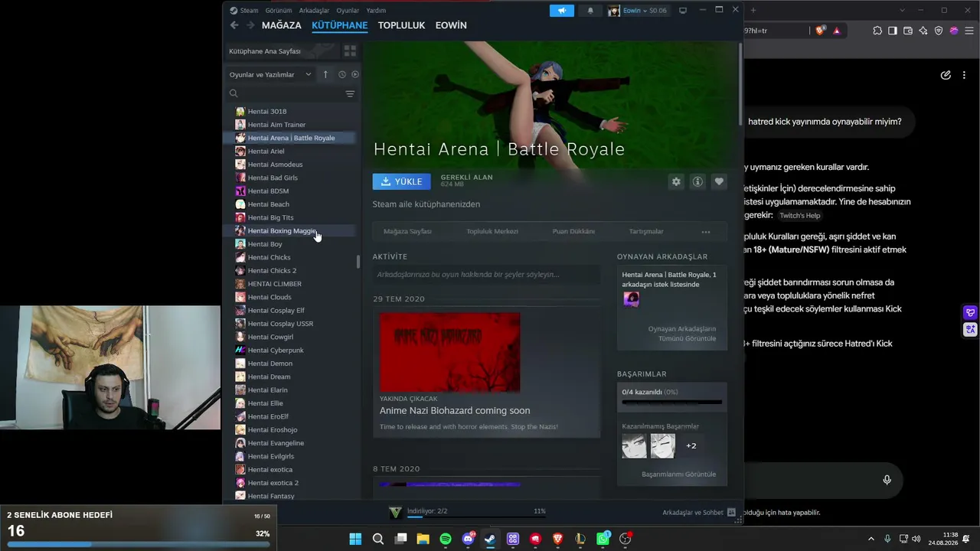The image size is (980, 551).
Task: Open Spotify from the taskbar
Action: (446, 539)
